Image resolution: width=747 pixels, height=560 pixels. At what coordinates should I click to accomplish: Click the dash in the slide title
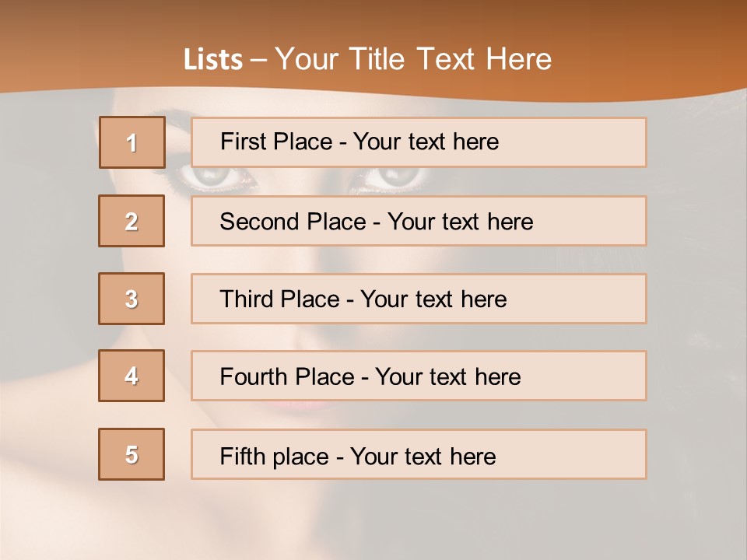point(258,60)
